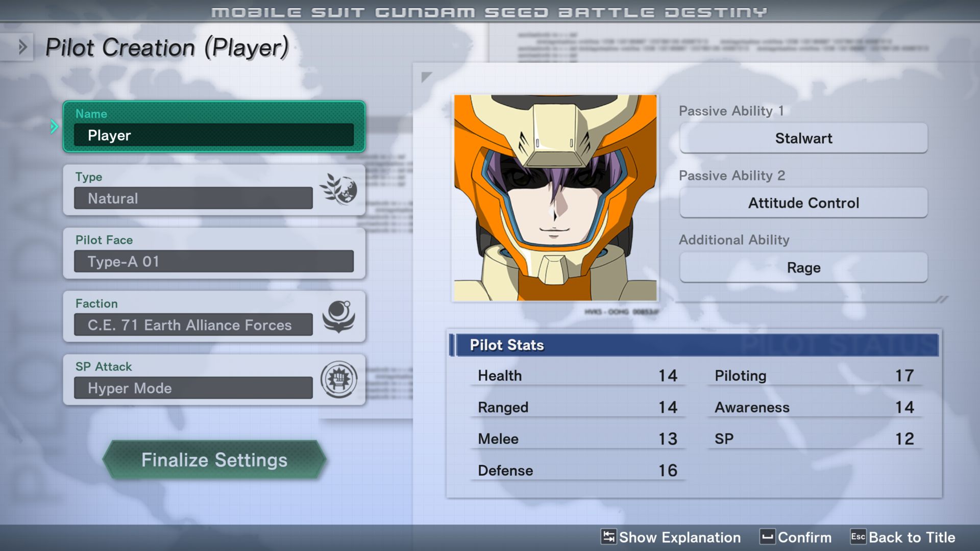Click the Faction label
Viewport: 980px width, 551px height.
click(x=96, y=304)
